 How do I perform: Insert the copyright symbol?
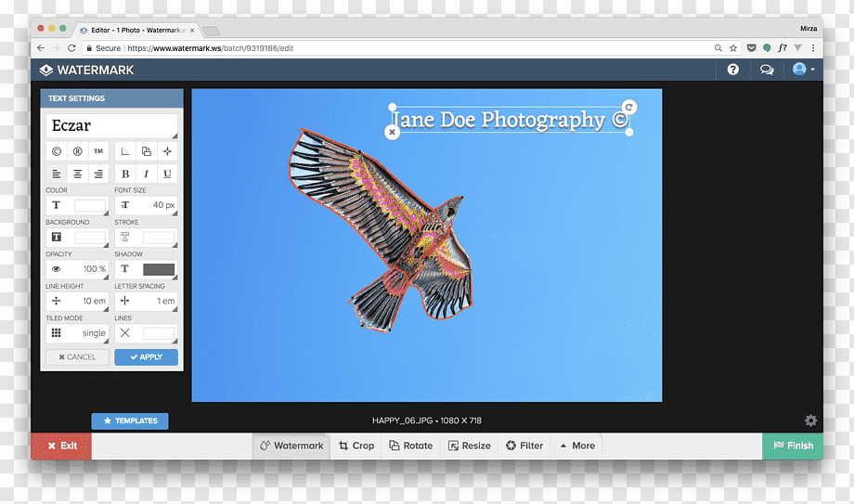(57, 151)
